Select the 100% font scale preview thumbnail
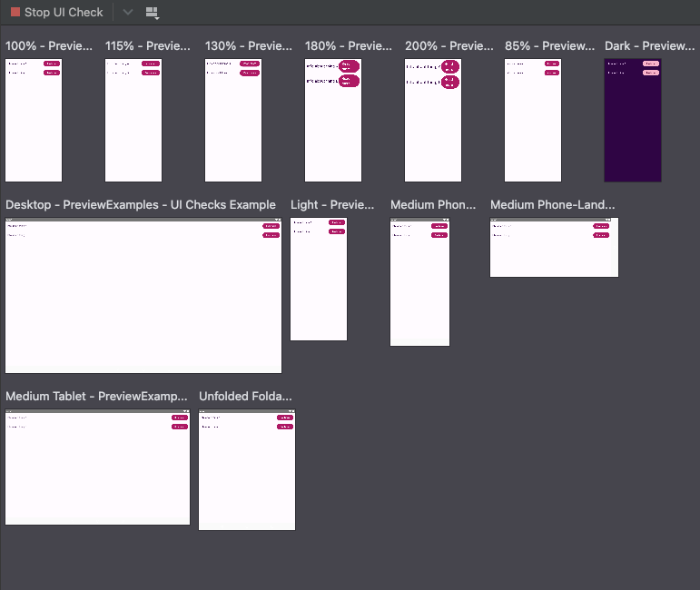This screenshot has width=700, height=590. pyautogui.click(x=34, y=120)
